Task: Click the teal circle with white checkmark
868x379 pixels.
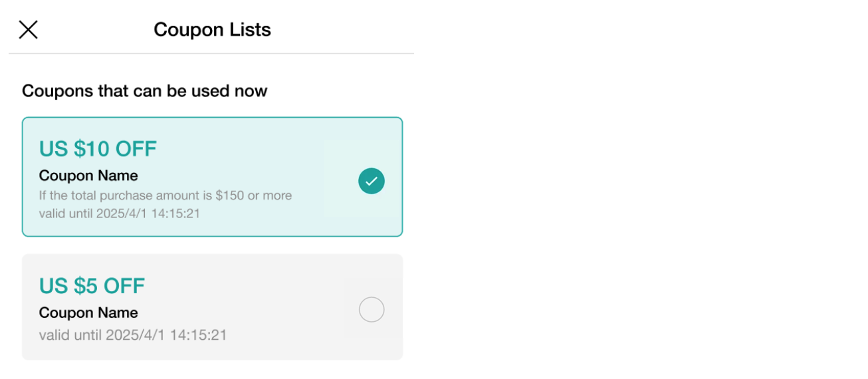Action: [x=371, y=181]
